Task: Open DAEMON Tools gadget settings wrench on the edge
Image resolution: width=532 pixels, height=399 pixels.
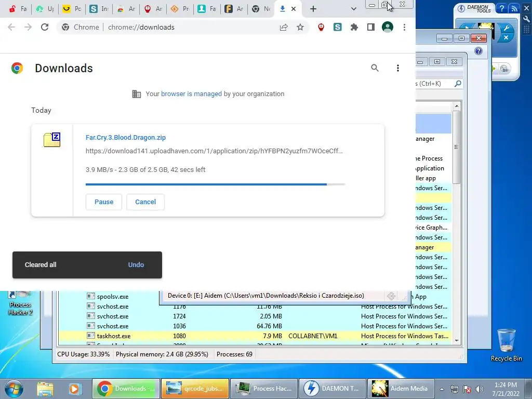Action: tap(527, 19)
